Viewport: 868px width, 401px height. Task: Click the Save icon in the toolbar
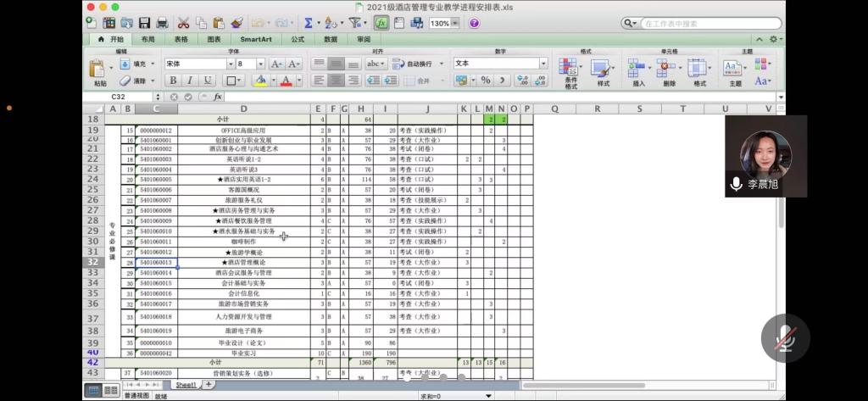pyautogui.click(x=144, y=24)
